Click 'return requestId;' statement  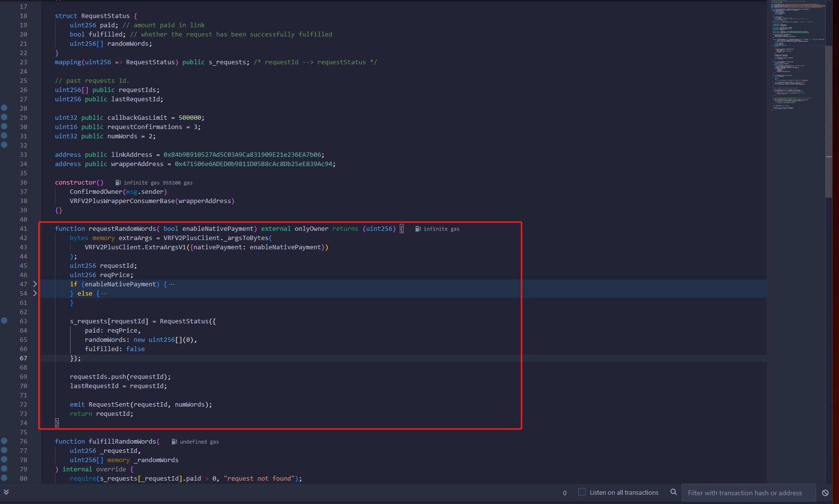pos(101,414)
